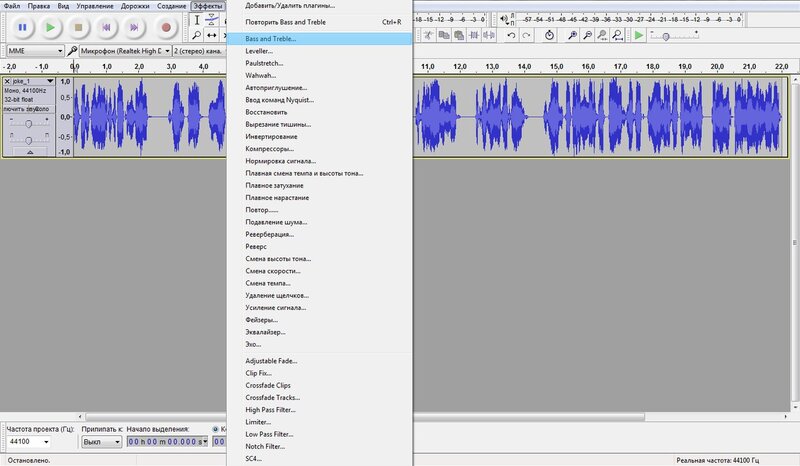Toggle the radio button beside selection start
This screenshot has height=466, width=800.
tap(215, 430)
